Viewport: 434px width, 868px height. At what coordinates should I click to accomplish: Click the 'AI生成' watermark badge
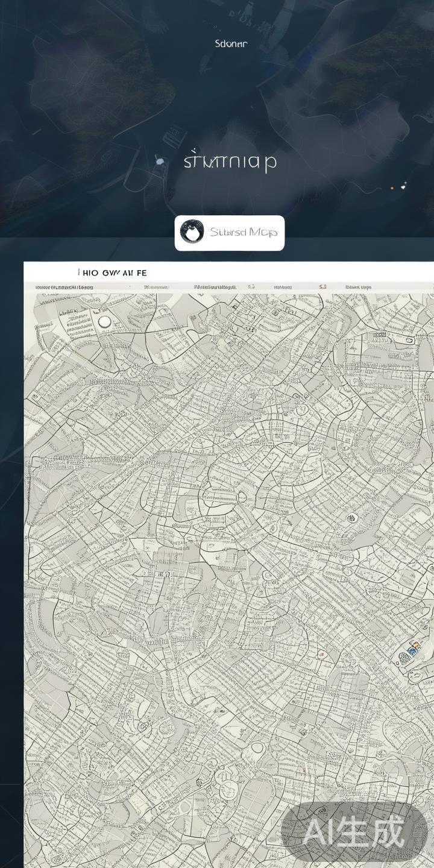coord(354,833)
